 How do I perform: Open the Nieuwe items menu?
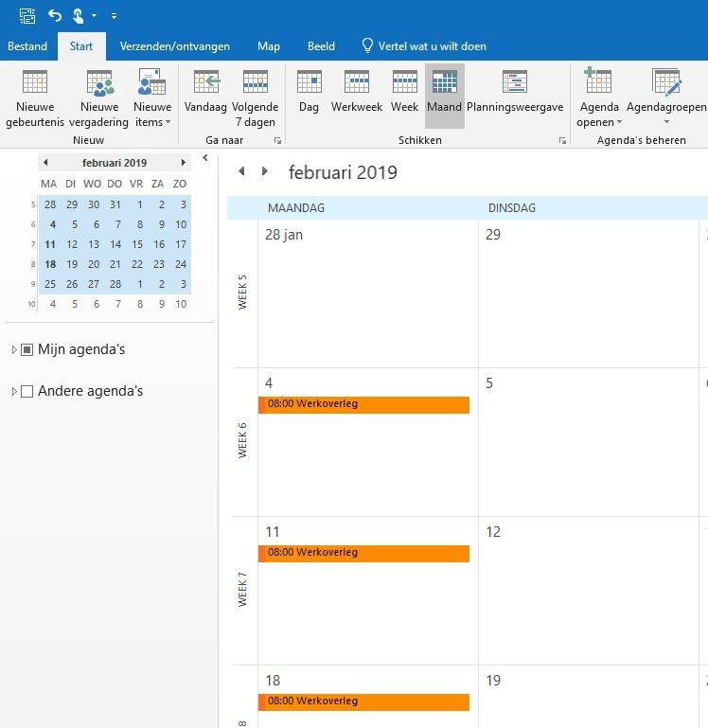(152, 98)
